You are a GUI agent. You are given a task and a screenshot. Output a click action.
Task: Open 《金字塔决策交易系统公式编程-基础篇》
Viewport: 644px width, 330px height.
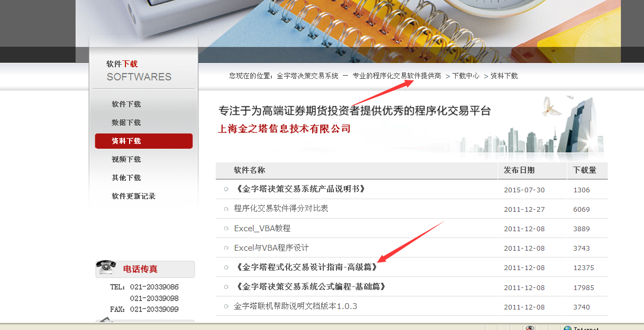[x=310, y=287]
